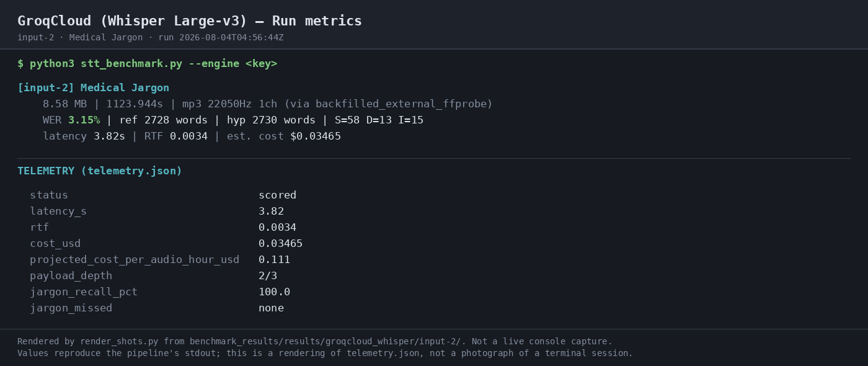Click the subtitle line with run timestamp 2026-08-04T04:56:44Z
The height and width of the screenshot is (366, 868).
(151, 38)
